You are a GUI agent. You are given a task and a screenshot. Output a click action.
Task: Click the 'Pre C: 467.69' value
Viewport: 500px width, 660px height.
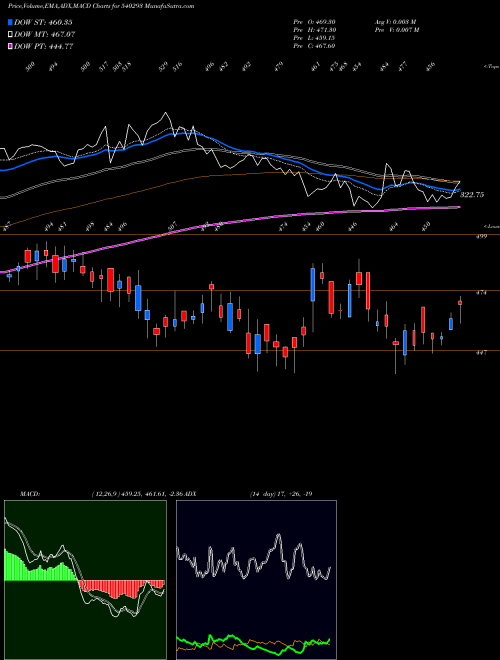pos(314,46)
